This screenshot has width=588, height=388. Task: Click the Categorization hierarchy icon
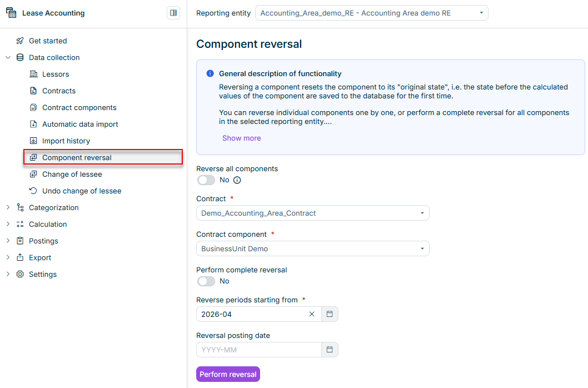(x=20, y=207)
